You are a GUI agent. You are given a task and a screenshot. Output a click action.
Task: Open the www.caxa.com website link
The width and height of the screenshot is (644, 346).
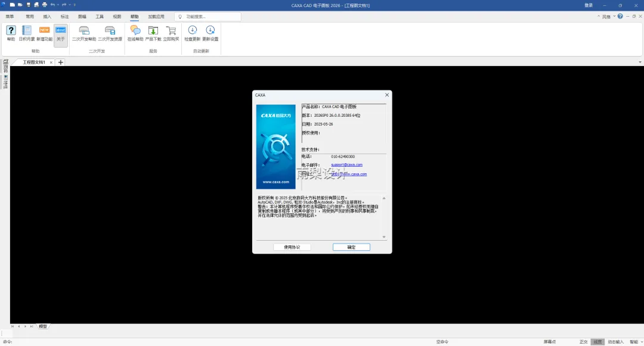tap(349, 174)
